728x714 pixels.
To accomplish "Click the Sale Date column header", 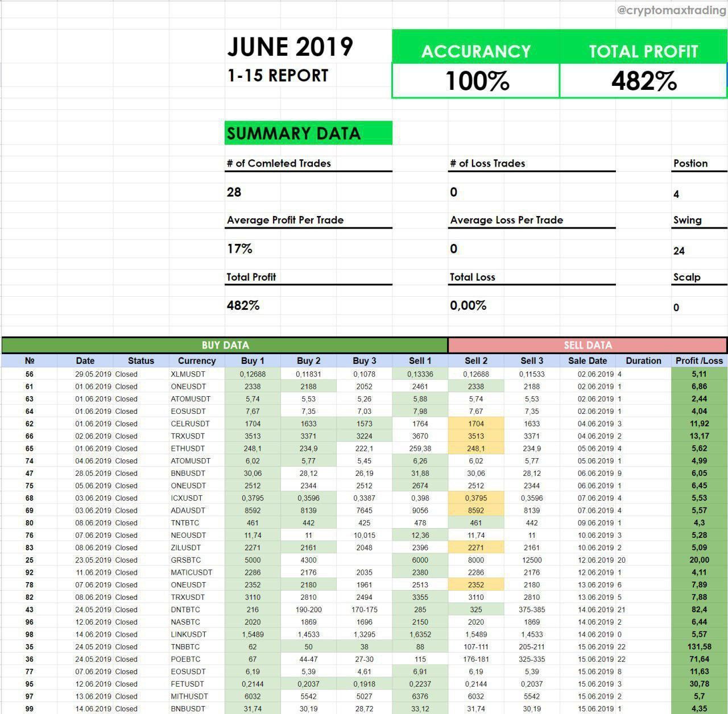I will click(x=587, y=360).
